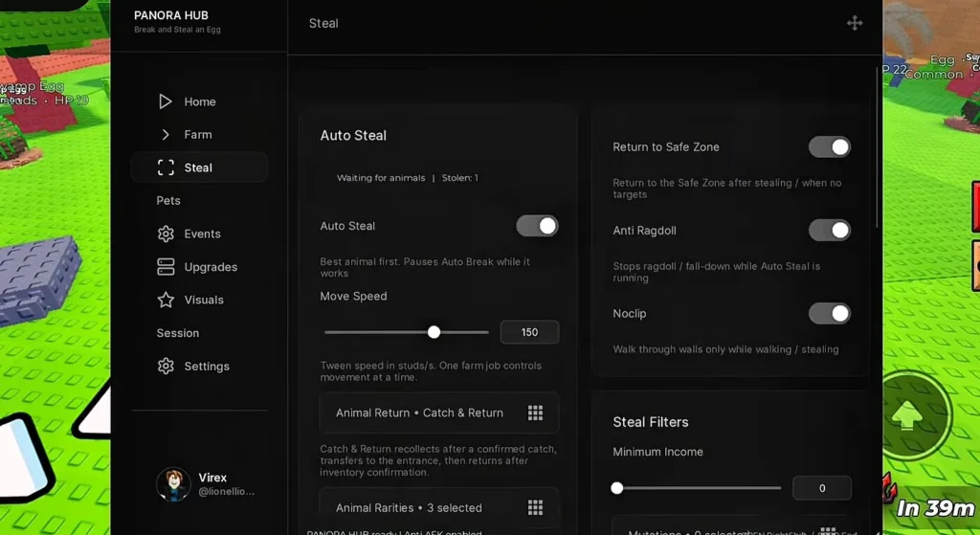Toggle the Anti Ragdoll switch
The image size is (980, 535).
click(830, 230)
